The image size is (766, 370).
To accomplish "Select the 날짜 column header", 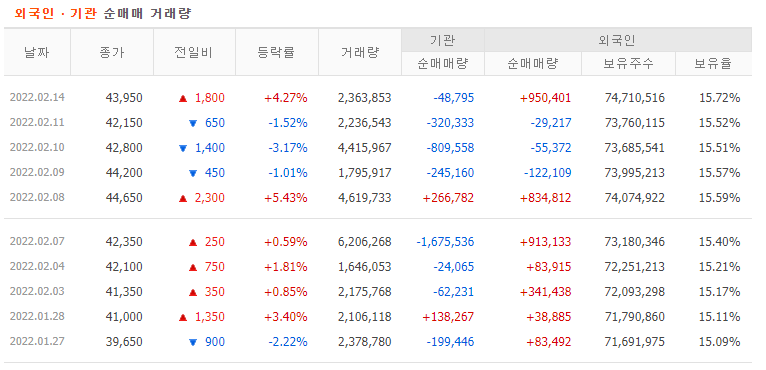I will point(37,52).
